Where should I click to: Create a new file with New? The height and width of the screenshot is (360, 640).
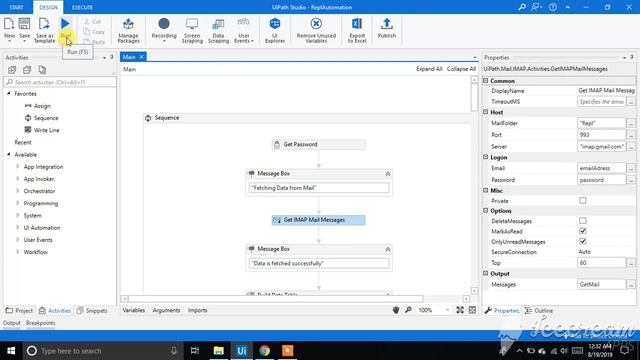tap(9, 29)
